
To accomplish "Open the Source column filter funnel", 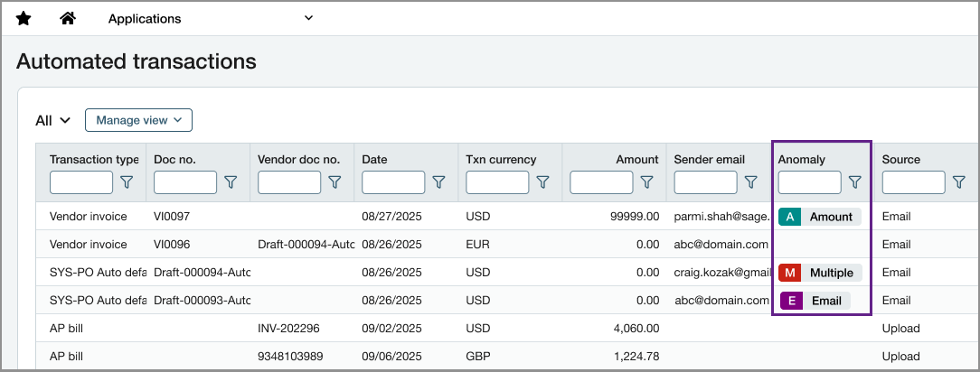I will point(959,182).
